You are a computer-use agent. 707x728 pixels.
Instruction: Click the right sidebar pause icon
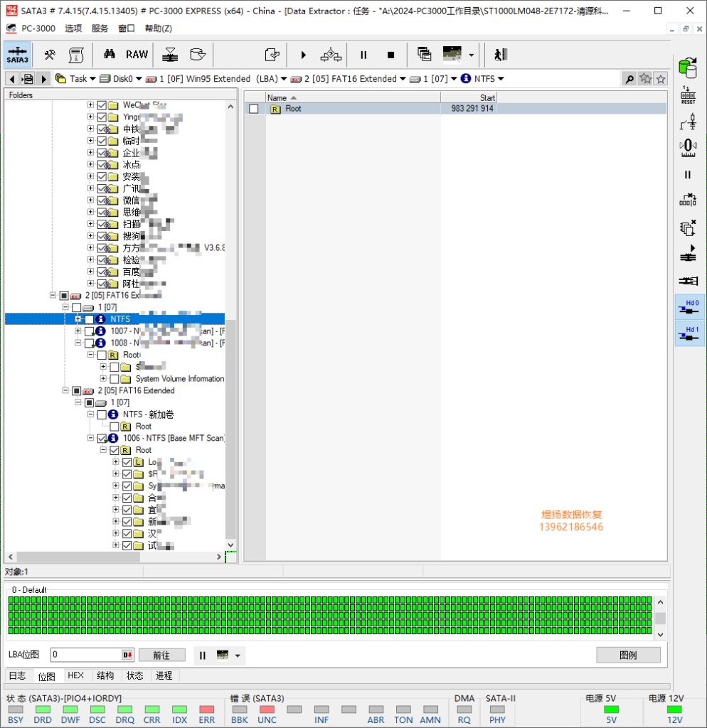pos(688,175)
